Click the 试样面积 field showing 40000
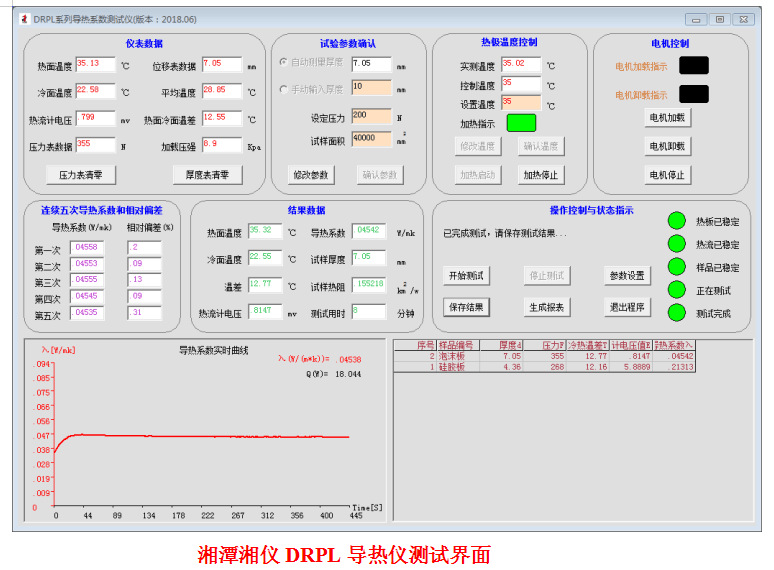The height and width of the screenshot is (570, 774). [x=371, y=139]
